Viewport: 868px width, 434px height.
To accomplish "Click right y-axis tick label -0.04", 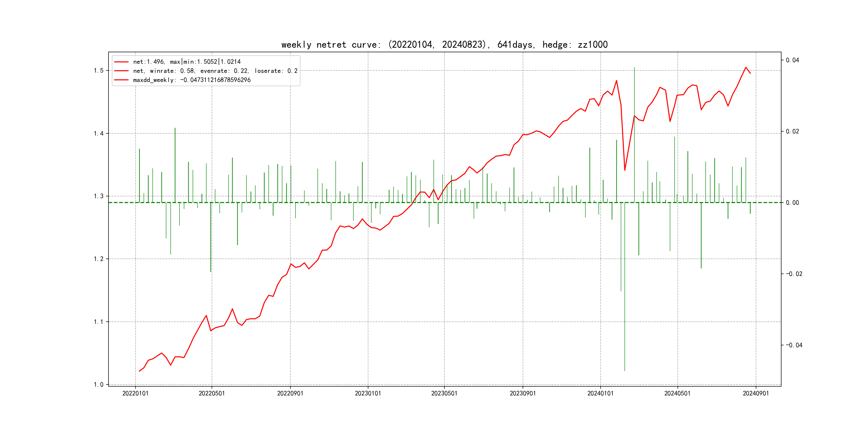I will click(x=794, y=345).
